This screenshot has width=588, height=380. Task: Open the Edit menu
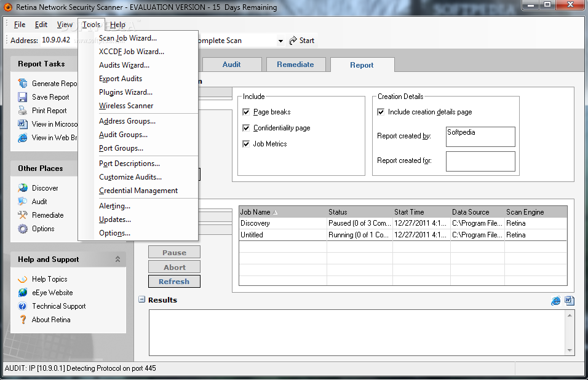tap(41, 25)
